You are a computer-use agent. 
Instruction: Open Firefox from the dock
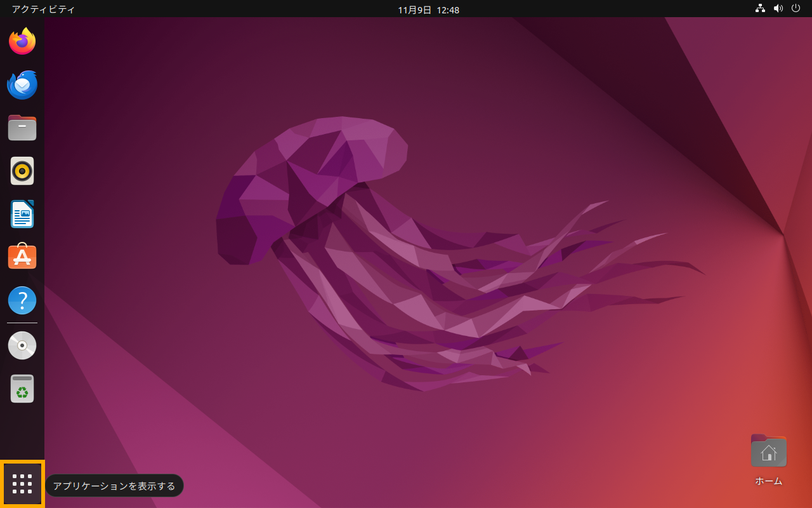point(22,41)
